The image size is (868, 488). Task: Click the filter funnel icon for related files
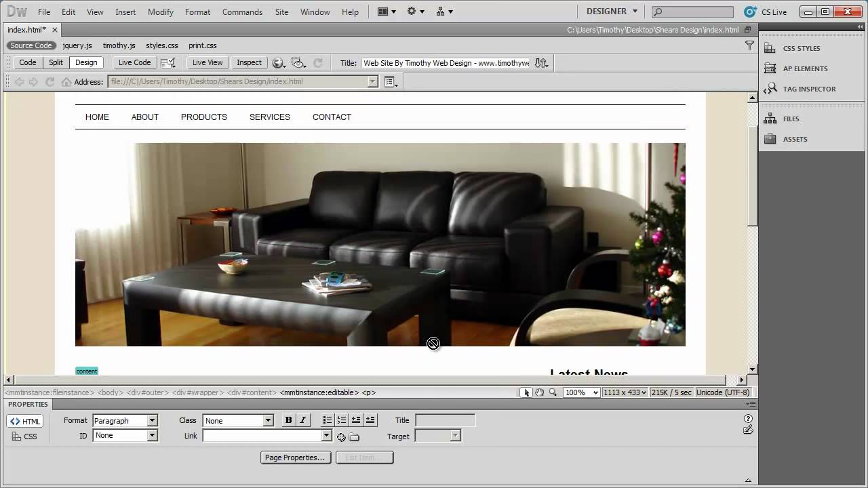tap(749, 45)
